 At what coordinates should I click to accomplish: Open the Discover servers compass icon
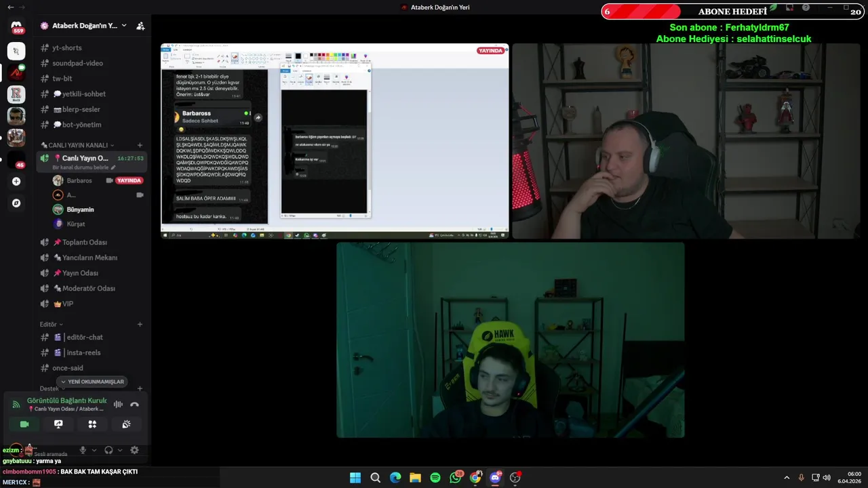pos(16,203)
